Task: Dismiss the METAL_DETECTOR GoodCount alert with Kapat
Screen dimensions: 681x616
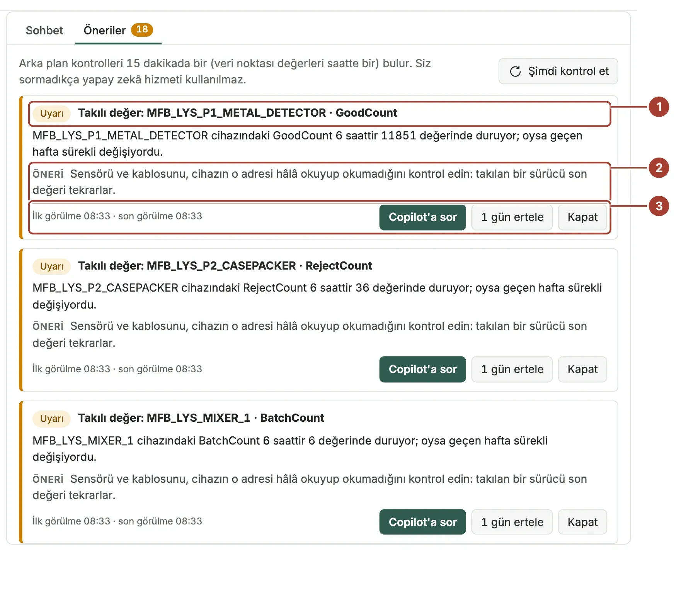Action: point(582,217)
